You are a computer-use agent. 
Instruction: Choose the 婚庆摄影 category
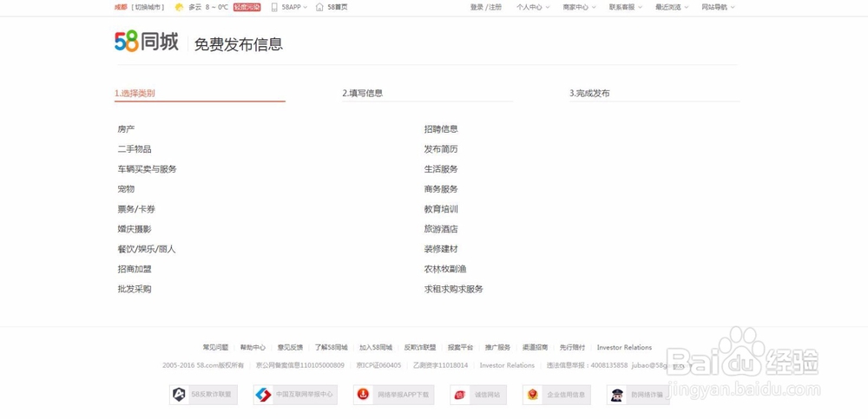click(x=135, y=229)
